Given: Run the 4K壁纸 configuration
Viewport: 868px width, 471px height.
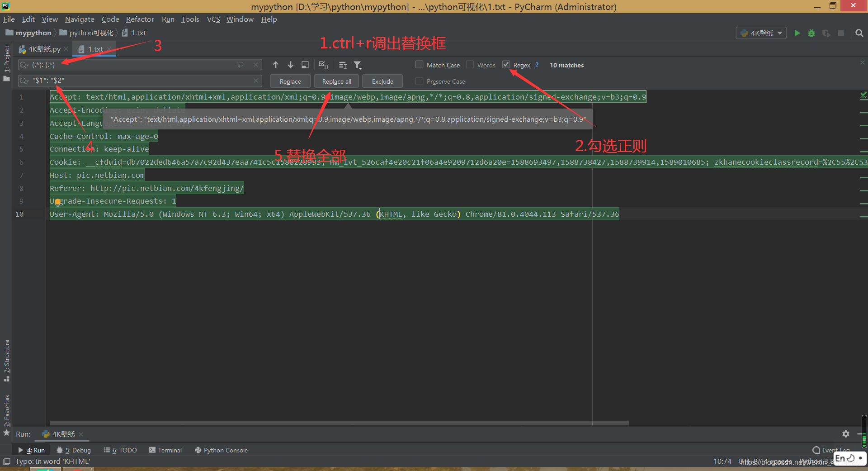Looking at the screenshot, I should 797,33.
